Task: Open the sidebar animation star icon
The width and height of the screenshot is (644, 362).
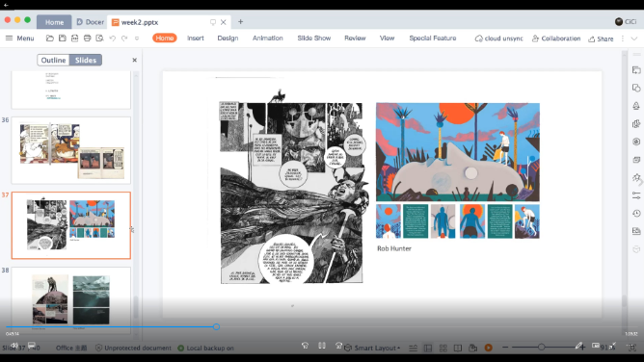Action: point(636,177)
